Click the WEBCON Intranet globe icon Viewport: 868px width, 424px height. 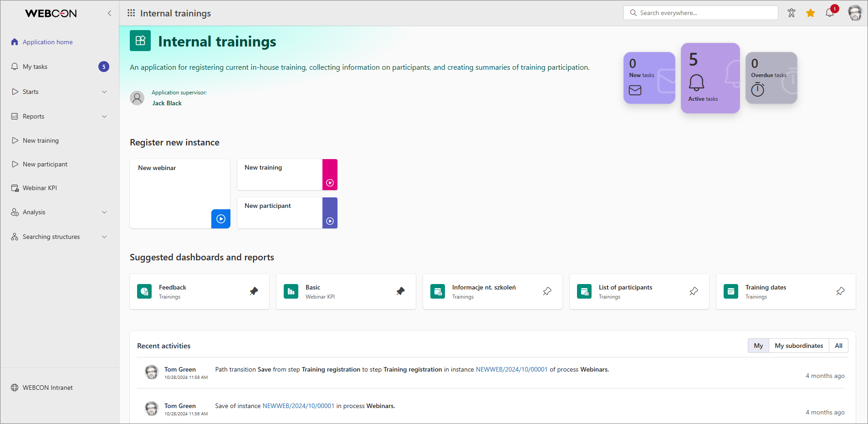click(15, 388)
